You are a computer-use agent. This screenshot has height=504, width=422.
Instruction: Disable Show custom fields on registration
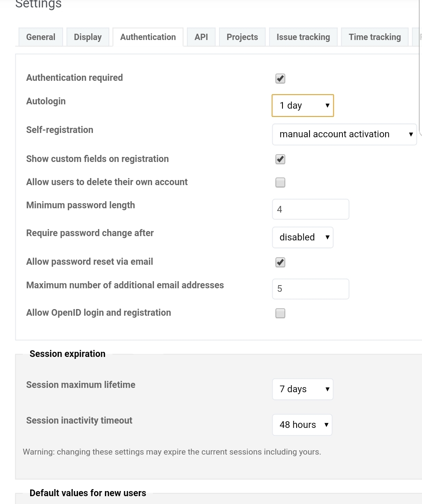280,159
